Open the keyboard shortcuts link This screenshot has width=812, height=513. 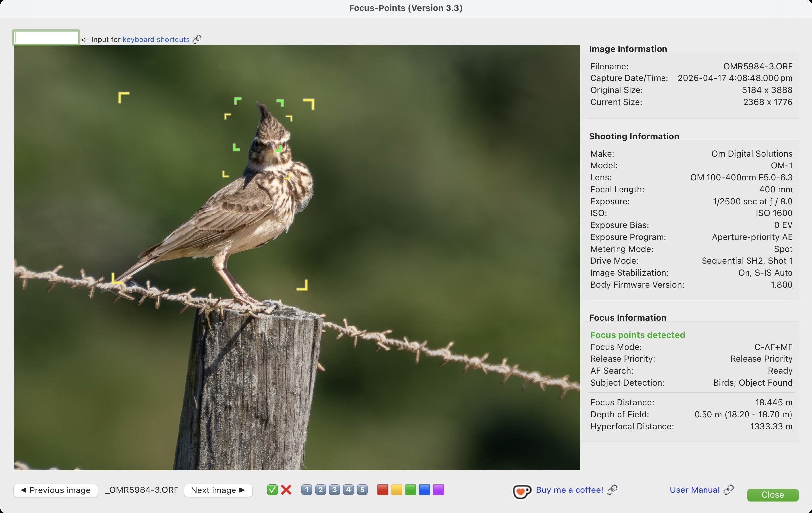click(x=156, y=39)
